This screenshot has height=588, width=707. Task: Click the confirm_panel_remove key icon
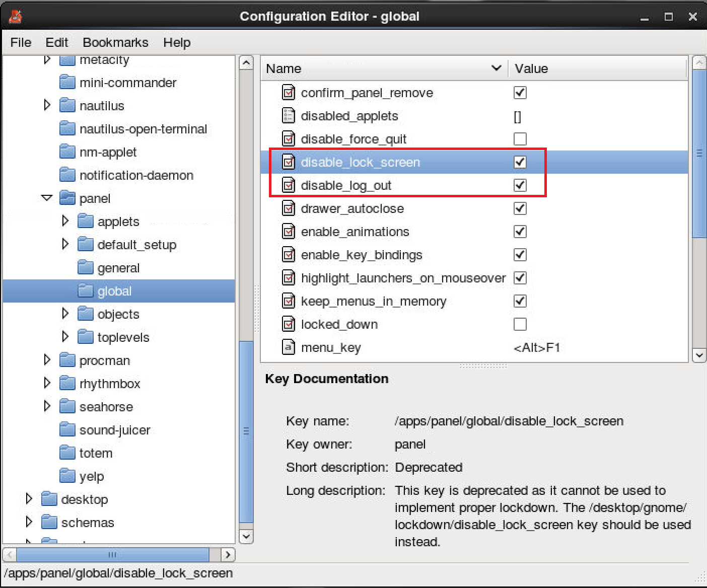[x=289, y=93]
